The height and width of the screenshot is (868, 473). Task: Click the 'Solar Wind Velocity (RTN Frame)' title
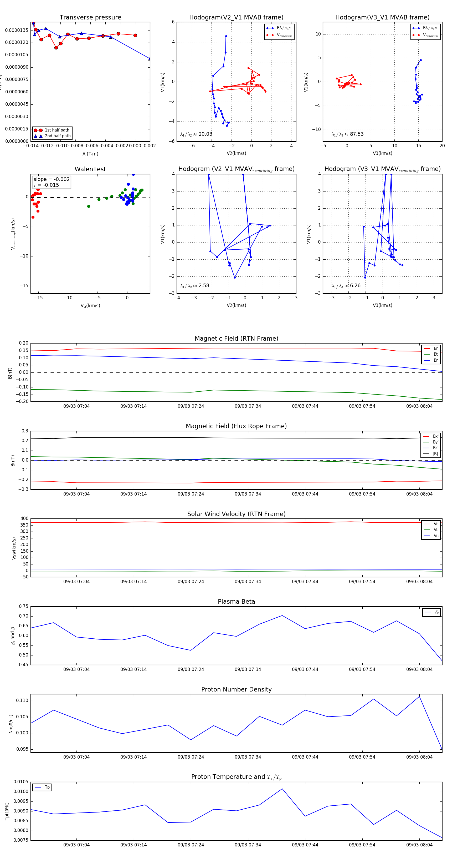click(x=236, y=514)
